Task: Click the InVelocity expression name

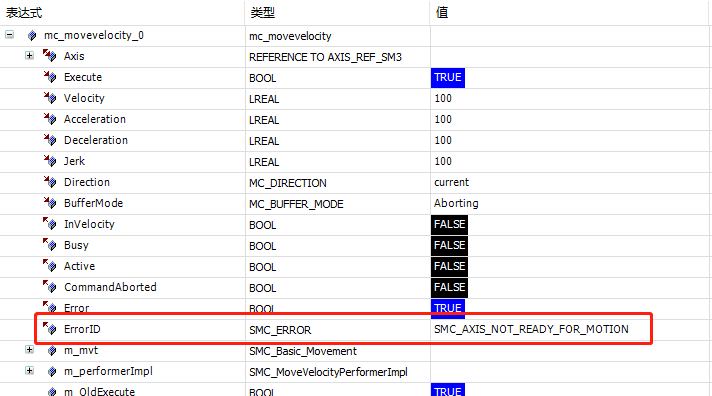Action: (x=89, y=224)
